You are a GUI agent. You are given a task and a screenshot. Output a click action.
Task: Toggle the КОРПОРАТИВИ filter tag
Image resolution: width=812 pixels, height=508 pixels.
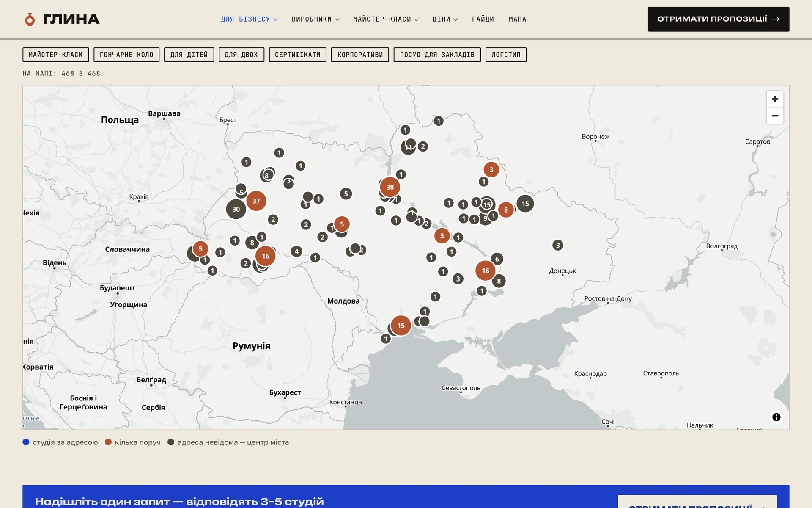coord(360,55)
